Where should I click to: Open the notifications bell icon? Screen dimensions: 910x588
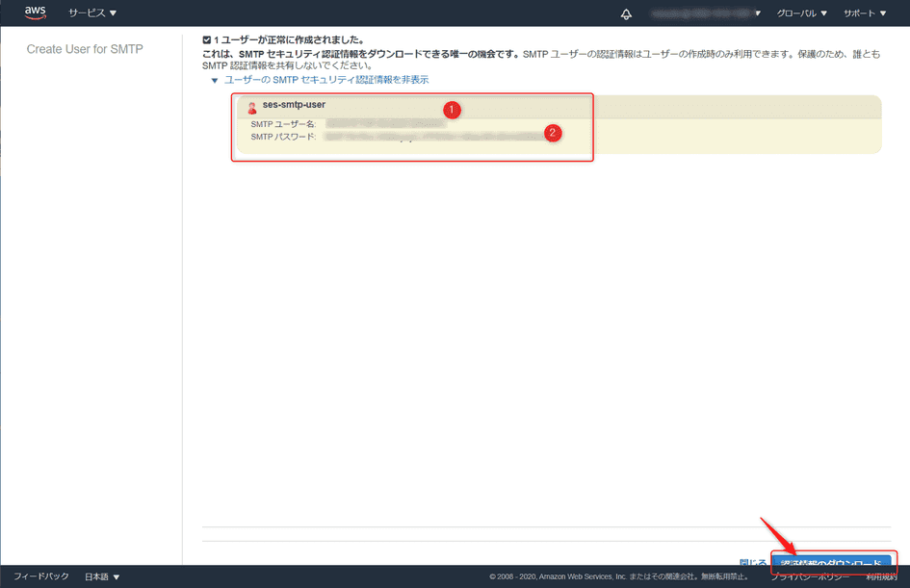click(x=627, y=13)
